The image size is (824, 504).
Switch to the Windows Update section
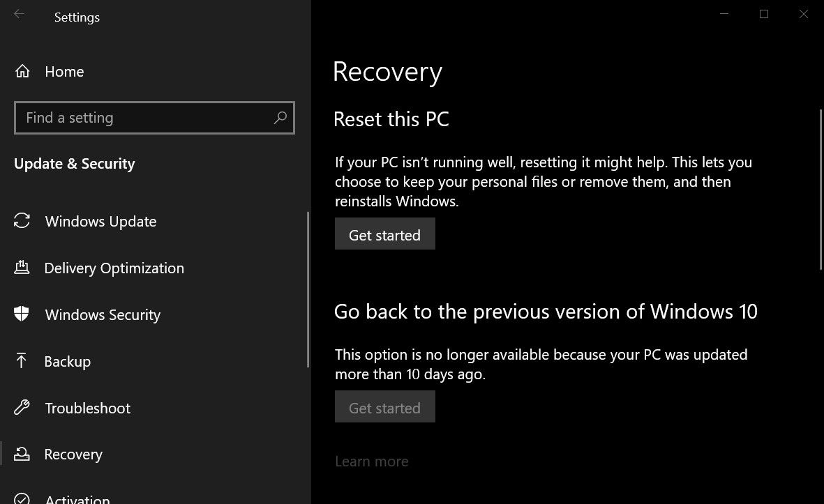click(100, 221)
